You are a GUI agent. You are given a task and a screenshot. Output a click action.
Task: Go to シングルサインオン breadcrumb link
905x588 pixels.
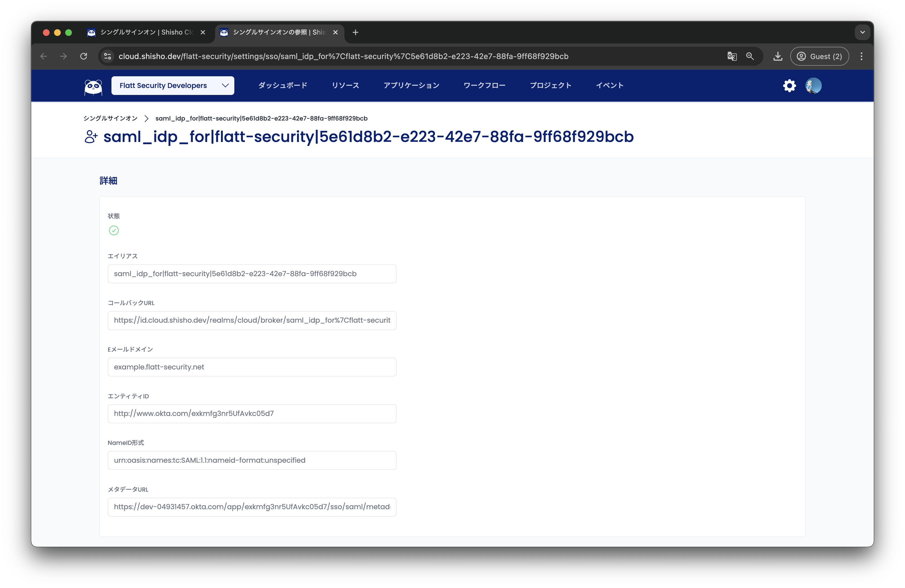point(110,119)
